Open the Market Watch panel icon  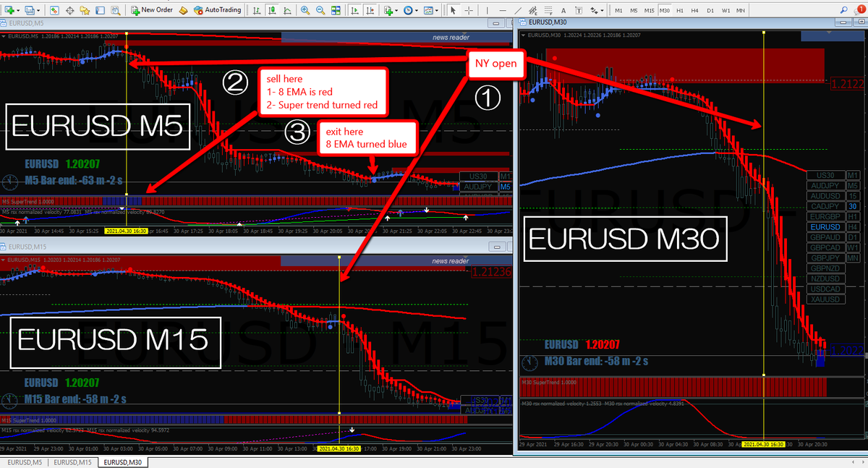54,10
